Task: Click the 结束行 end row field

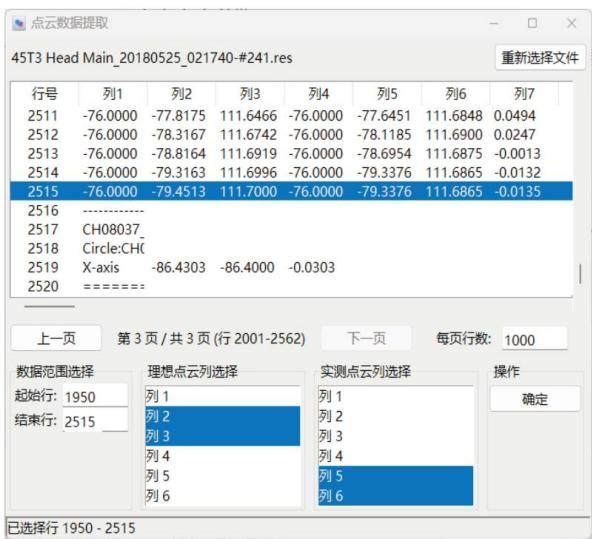Action: pyautogui.click(x=96, y=421)
